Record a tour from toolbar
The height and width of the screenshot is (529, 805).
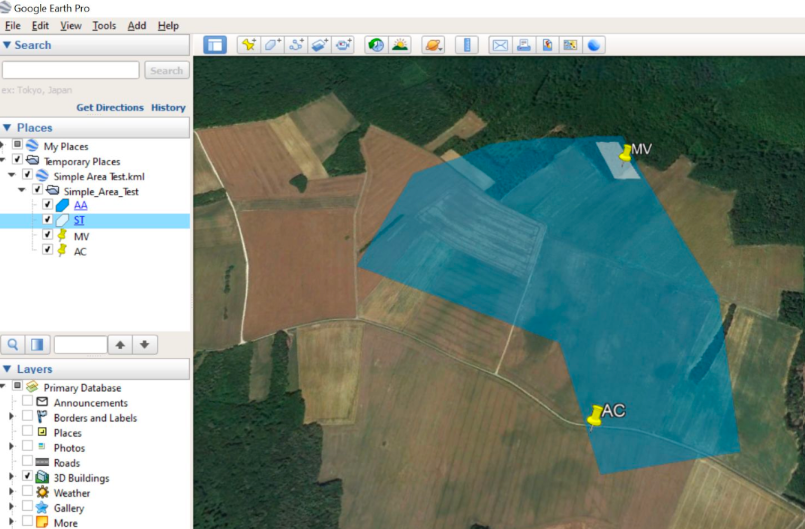pos(343,45)
